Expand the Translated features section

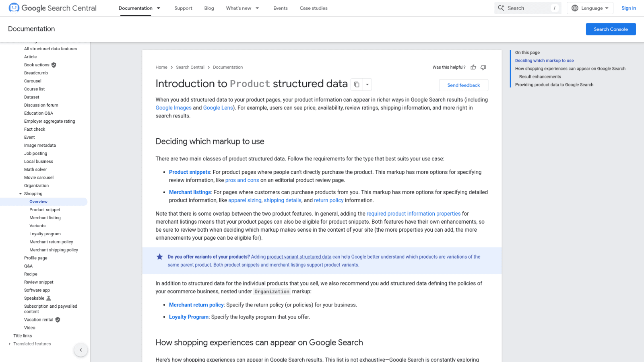point(10,344)
